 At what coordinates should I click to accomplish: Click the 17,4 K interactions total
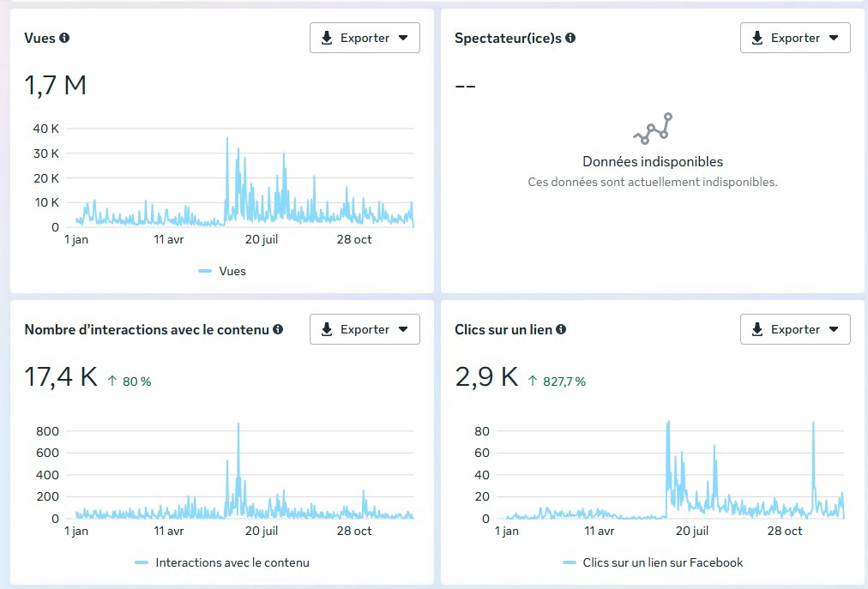tap(60, 377)
